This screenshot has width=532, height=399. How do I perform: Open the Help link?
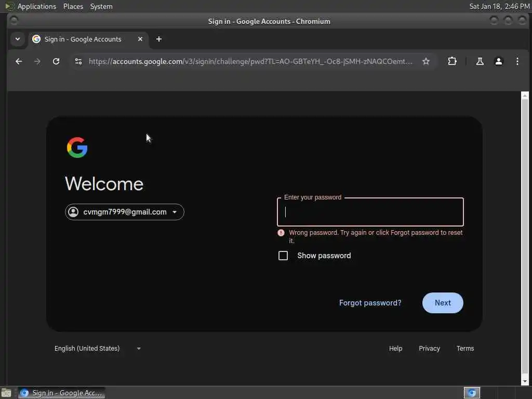click(395, 349)
